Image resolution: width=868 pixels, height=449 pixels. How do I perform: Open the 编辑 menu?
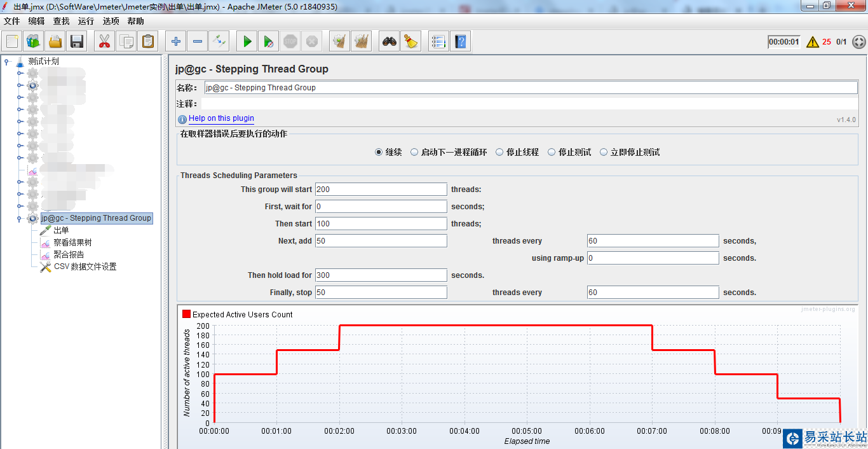tap(37, 21)
